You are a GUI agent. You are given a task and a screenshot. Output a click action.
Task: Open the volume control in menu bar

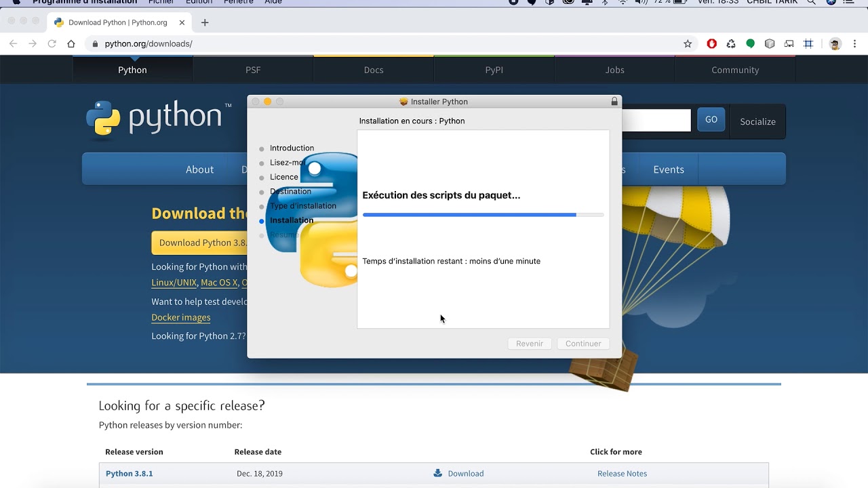[x=641, y=2]
